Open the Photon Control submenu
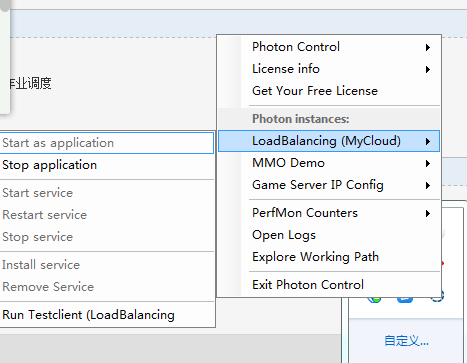The height and width of the screenshot is (363, 467). pos(329,47)
